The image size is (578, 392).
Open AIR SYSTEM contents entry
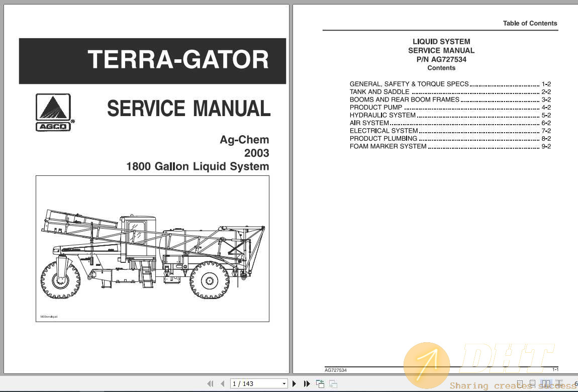pyautogui.click(x=450, y=123)
